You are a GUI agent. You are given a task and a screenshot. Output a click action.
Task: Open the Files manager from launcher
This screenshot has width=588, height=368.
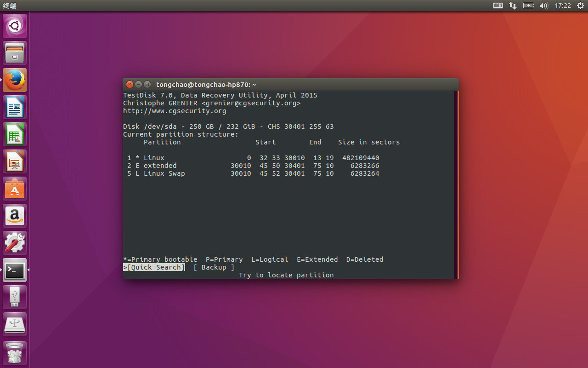(15, 53)
